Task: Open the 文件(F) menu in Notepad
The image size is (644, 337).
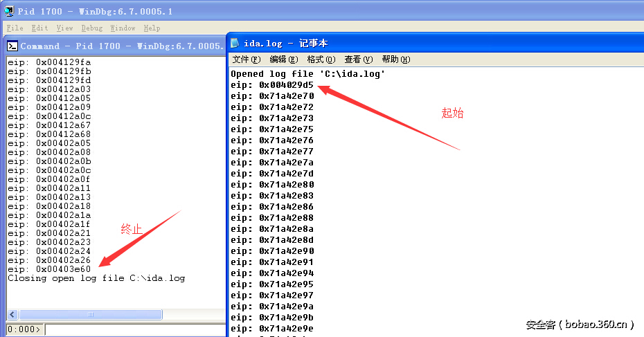Action: coord(246,60)
